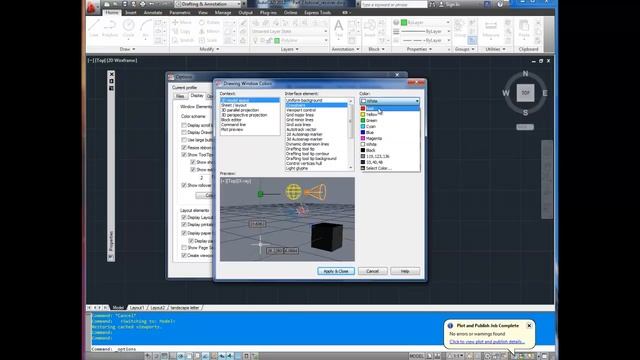Screen dimensions: 640x360
Task: Choose Red in the color list
Action: [x=389, y=109]
